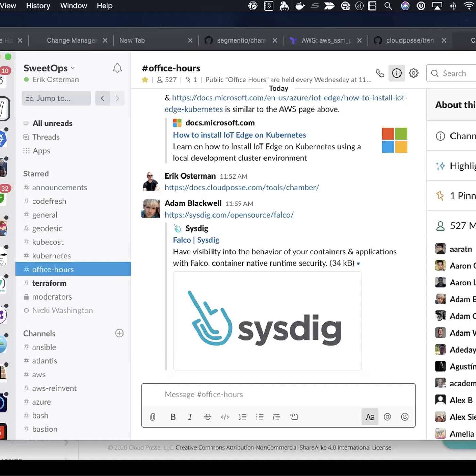
Task: Open the Falco | Sysdig preview title
Action: tap(196, 240)
